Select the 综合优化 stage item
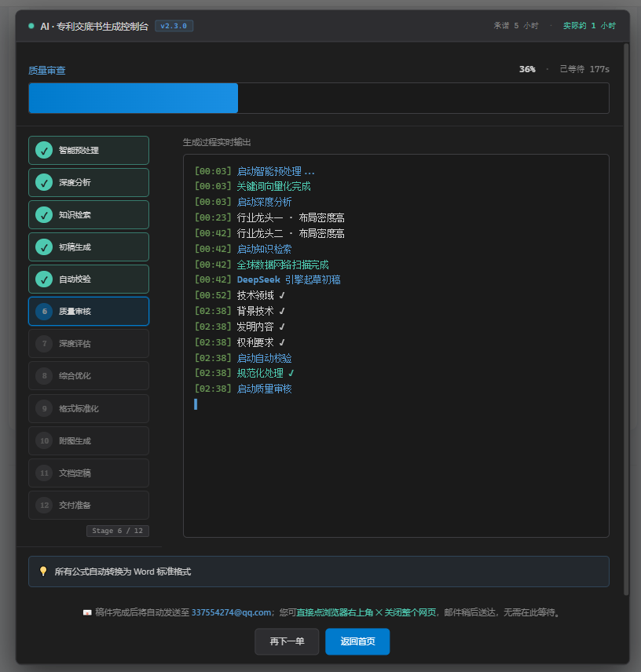 coord(89,376)
